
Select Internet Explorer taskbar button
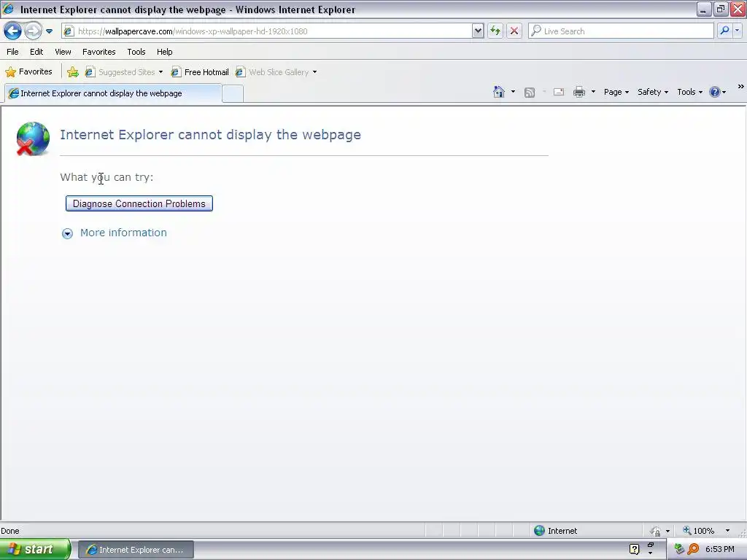pyautogui.click(x=136, y=550)
